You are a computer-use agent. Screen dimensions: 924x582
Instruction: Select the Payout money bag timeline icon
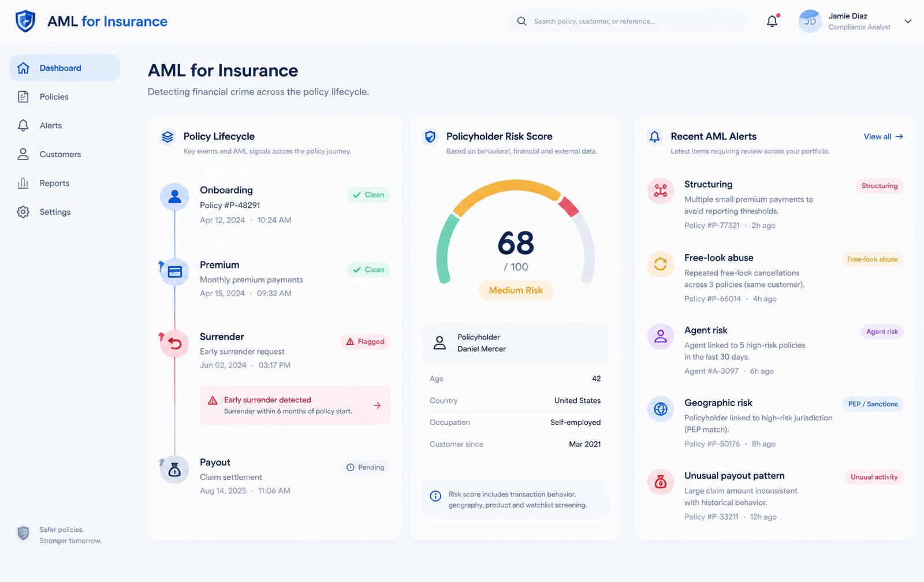[174, 469]
